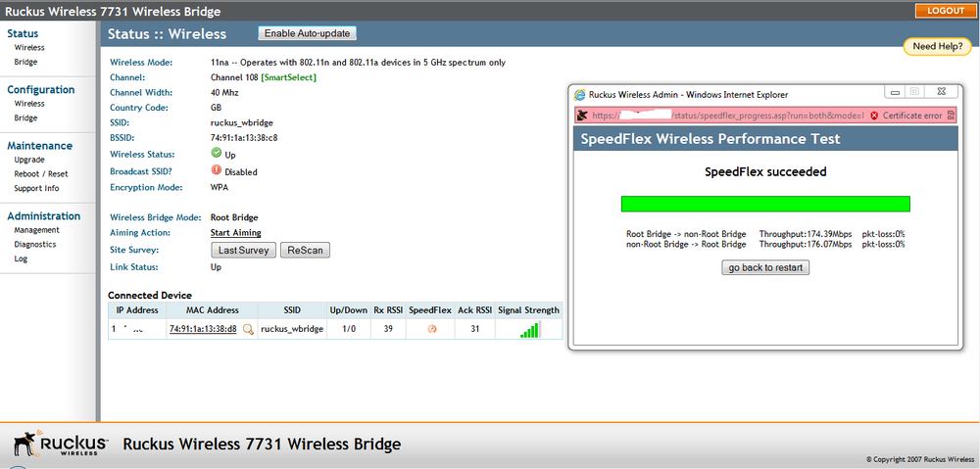The width and height of the screenshot is (980, 469).
Task: Click the Last Survey button
Action: click(x=244, y=251)
